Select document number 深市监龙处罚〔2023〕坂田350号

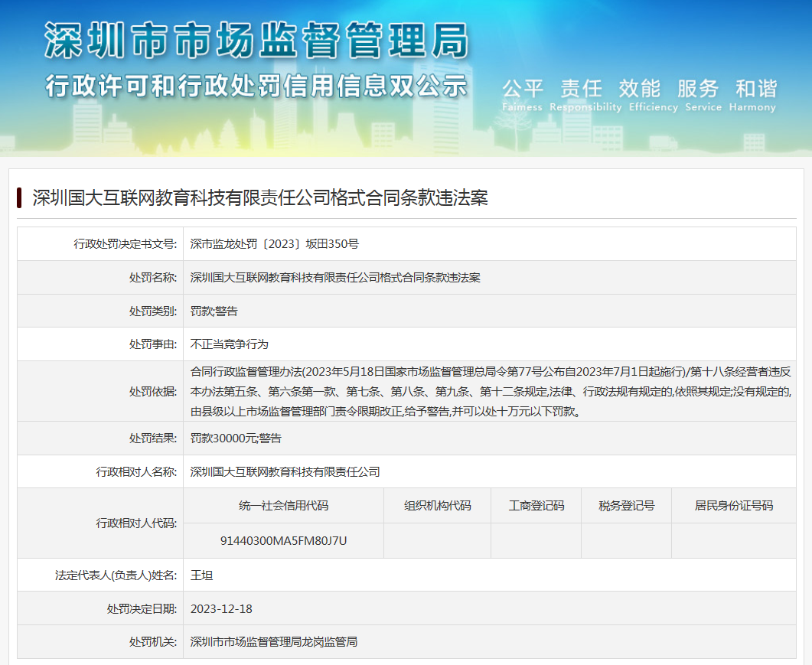point(275,244)
